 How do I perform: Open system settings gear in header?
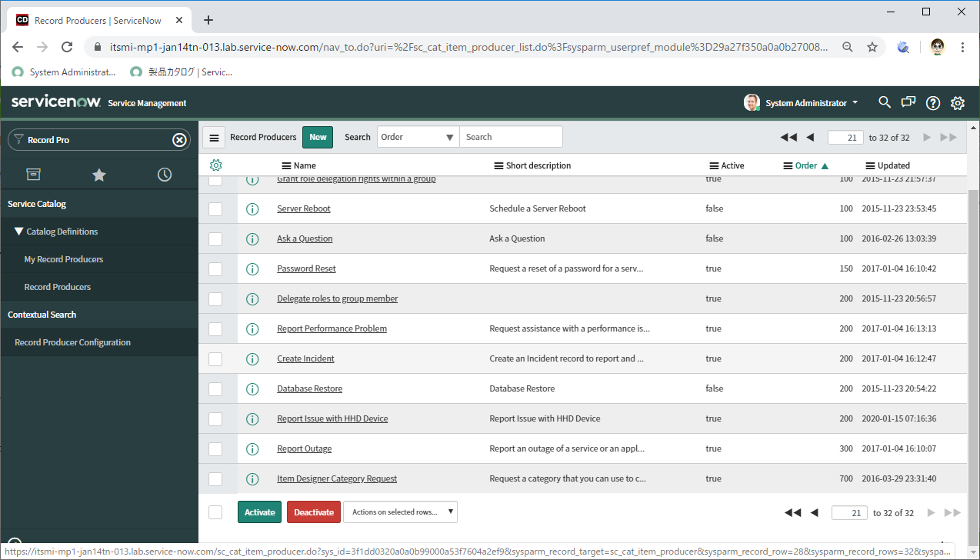coord(958,102)
